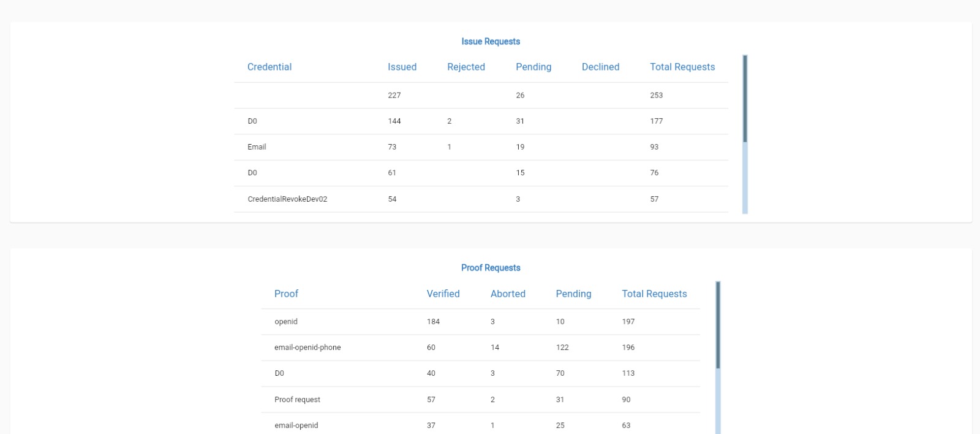The width and height of the screenshot is (980, 434).
Task: Click the Issued column header
Action: tap(402, 67)
